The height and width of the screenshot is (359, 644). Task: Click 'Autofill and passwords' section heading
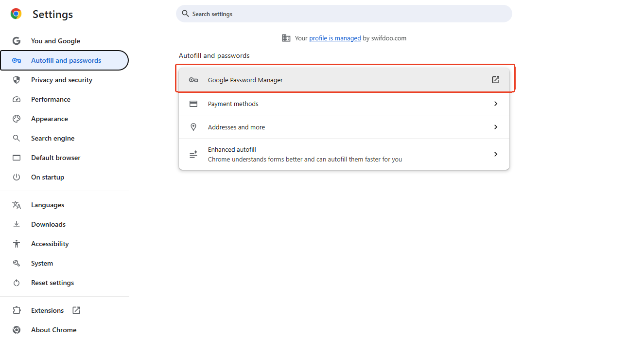coord(214,55)
